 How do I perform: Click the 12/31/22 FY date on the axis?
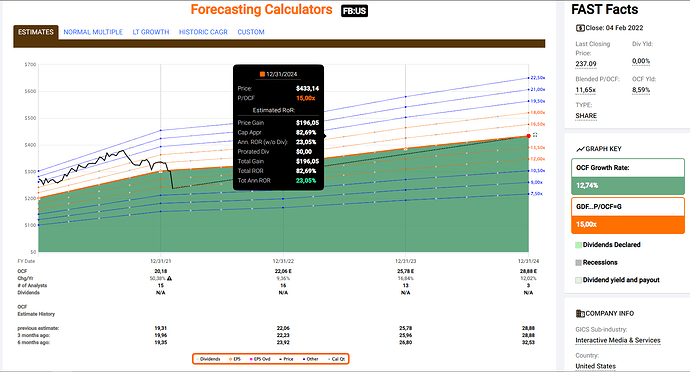[x=283, y=261]
